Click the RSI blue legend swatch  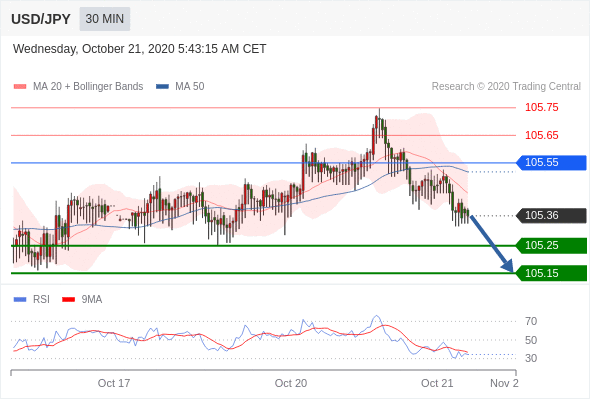[x=20, y=300]
